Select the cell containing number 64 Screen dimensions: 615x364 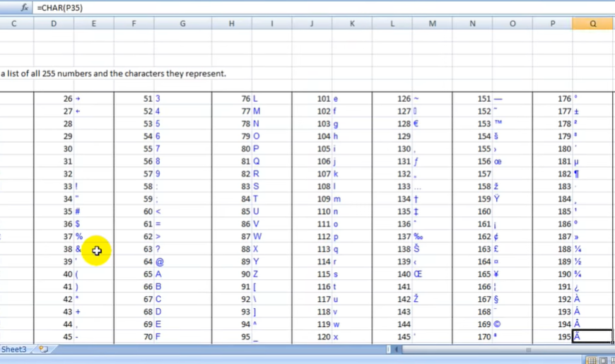pos(134,262)
